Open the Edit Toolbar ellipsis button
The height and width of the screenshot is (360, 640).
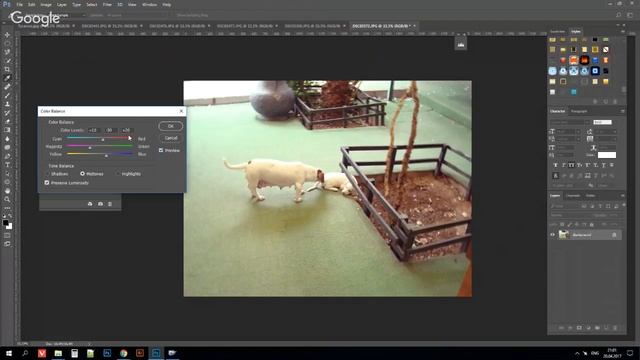point(7,208)
